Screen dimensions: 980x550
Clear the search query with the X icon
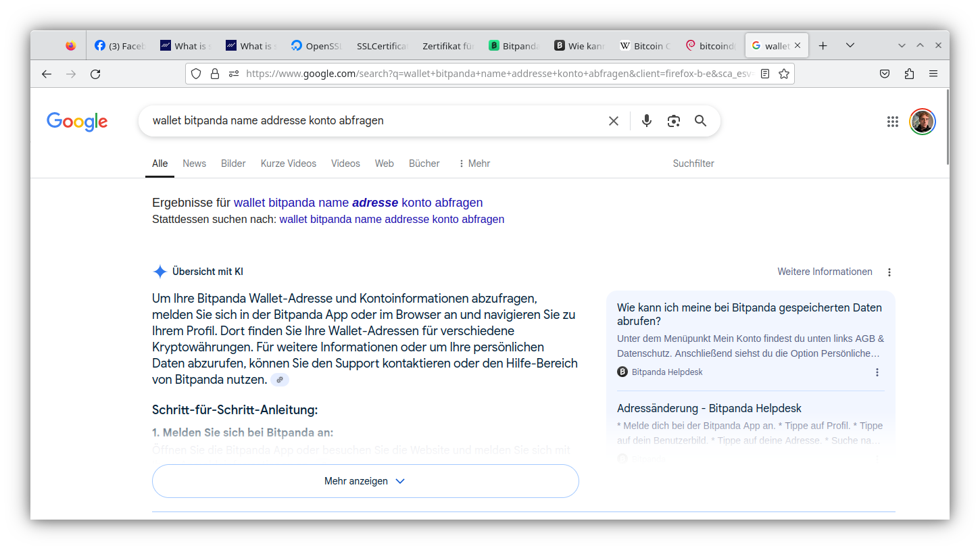click(x=613, y=120)
